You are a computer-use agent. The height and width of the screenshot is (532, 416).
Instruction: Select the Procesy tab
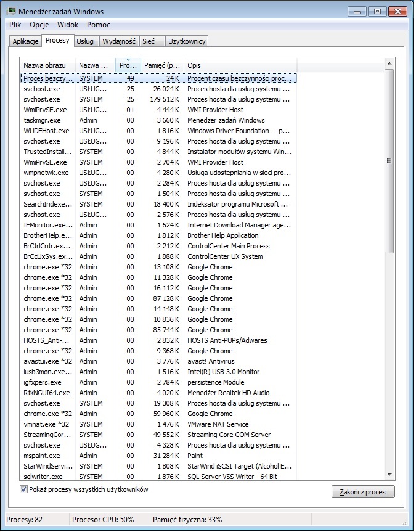(x=57, y=40)
